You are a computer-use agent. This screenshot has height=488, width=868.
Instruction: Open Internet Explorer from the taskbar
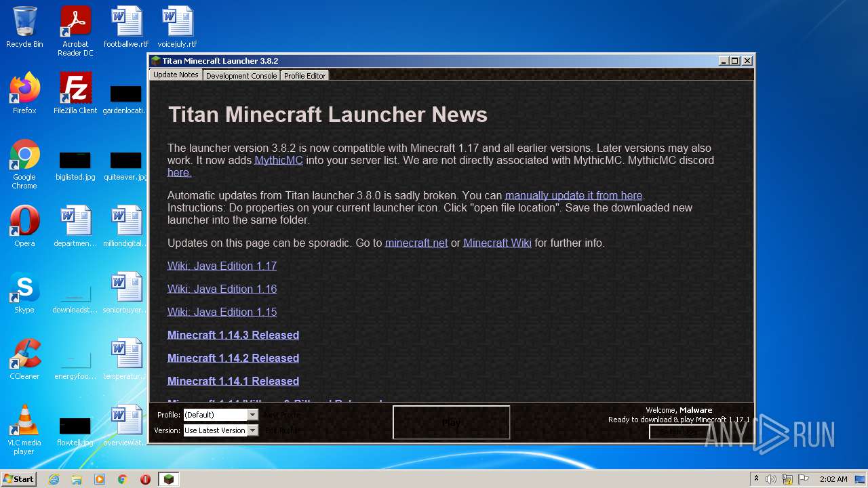point(54,479)
